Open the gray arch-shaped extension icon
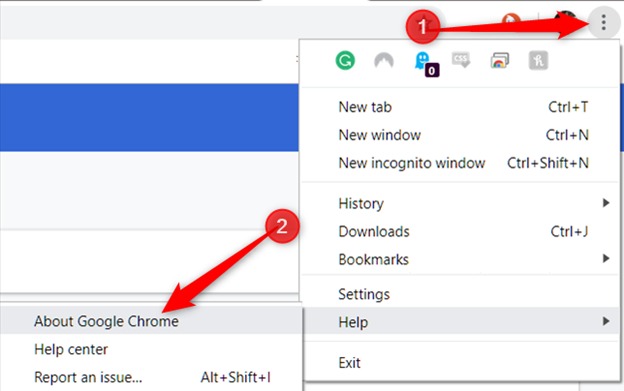Image resolution: width=624 pixels, height=391 pixels. 384,60
